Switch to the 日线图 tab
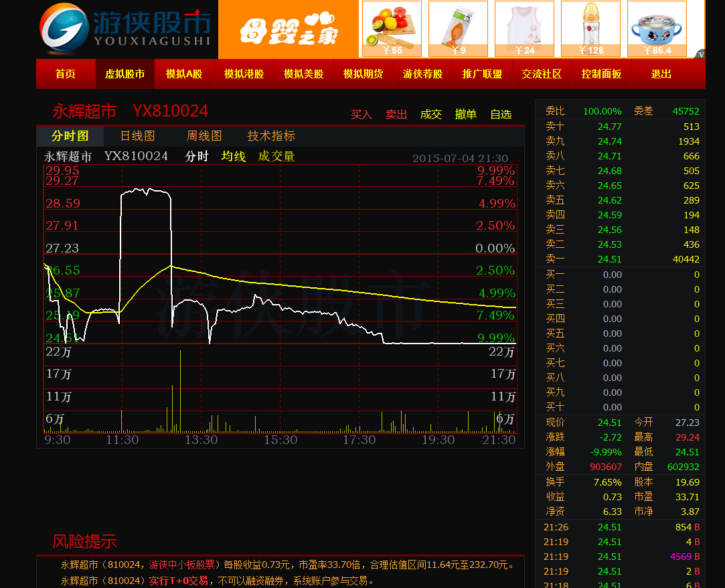Viewport: 725px width, 588px height. pyautogui.click(x=137, y=136)
